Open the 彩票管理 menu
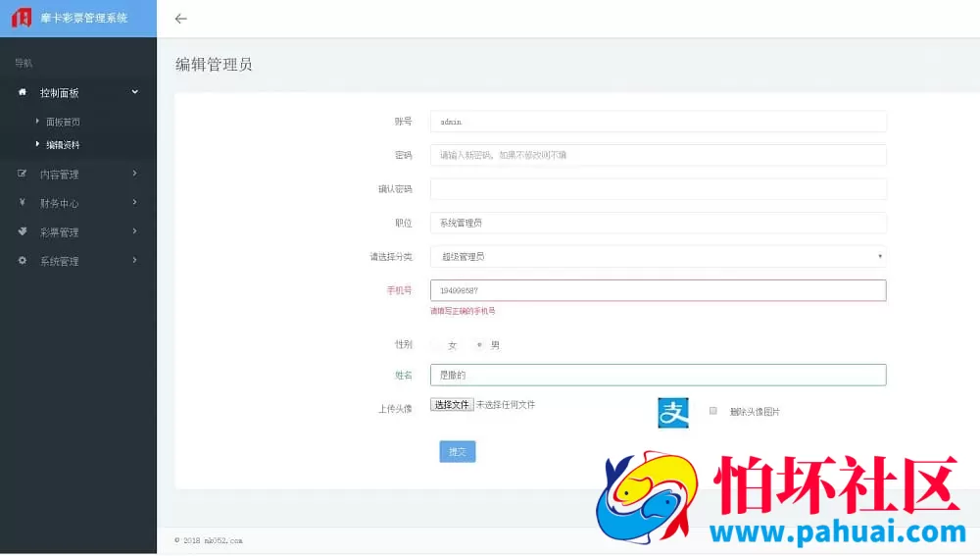 (60, 232)
